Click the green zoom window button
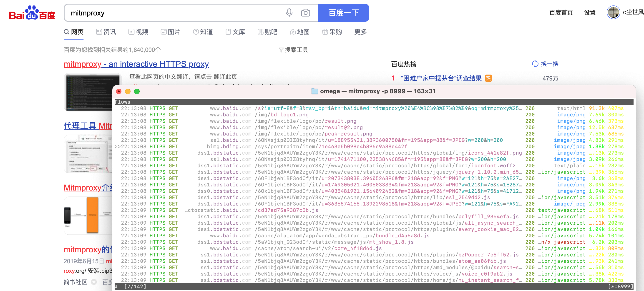This screenshot has width=644, height=291. pyautogui.click(x=137, y=91)
